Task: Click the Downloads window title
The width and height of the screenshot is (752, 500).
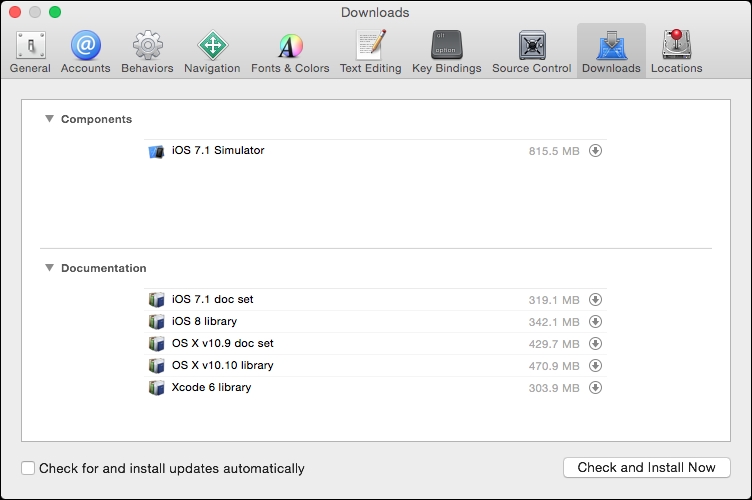Action: (x=375, y=12)
